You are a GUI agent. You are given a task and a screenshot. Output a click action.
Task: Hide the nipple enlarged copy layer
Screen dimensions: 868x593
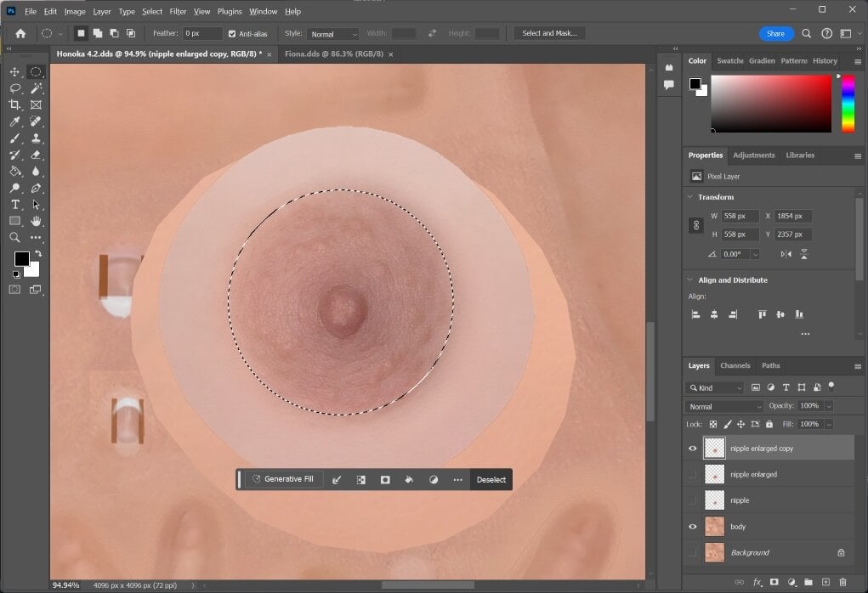click(x=693, y=449)
